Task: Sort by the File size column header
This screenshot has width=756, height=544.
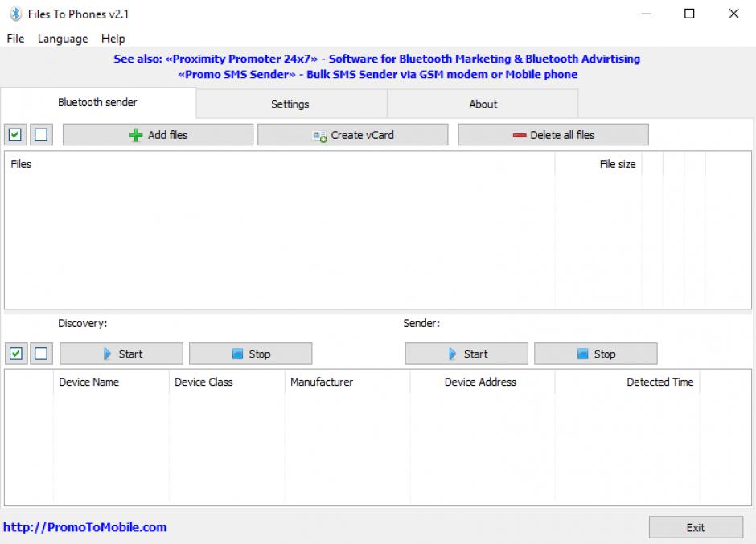Action: 598,164
